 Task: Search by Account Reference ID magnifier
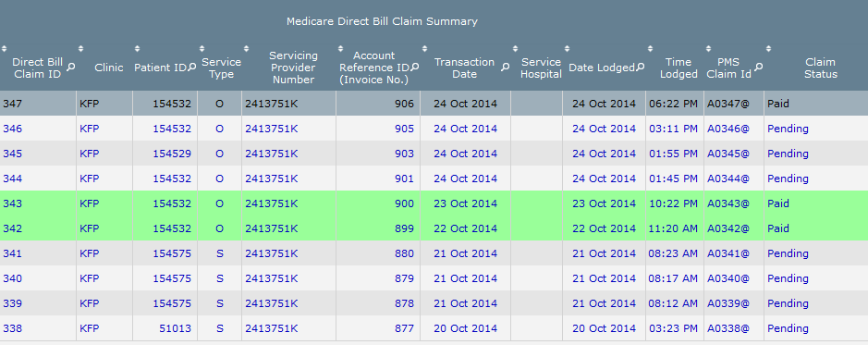click(x=415, y=67)
